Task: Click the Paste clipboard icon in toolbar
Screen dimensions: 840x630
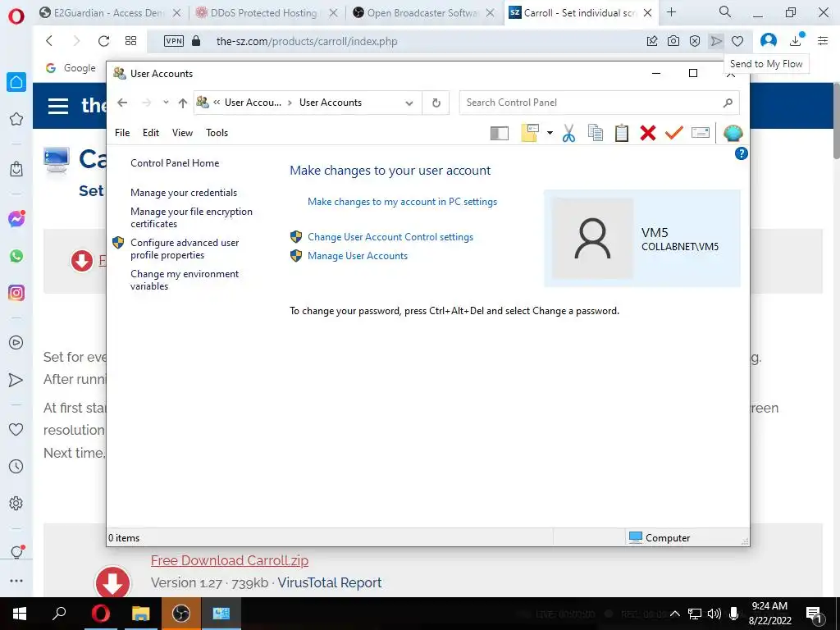Action: [622, 133]
